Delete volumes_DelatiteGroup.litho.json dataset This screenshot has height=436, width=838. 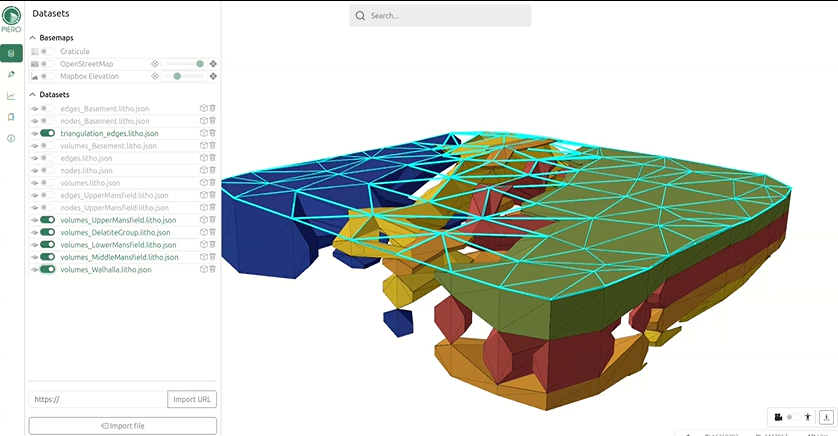213,232
